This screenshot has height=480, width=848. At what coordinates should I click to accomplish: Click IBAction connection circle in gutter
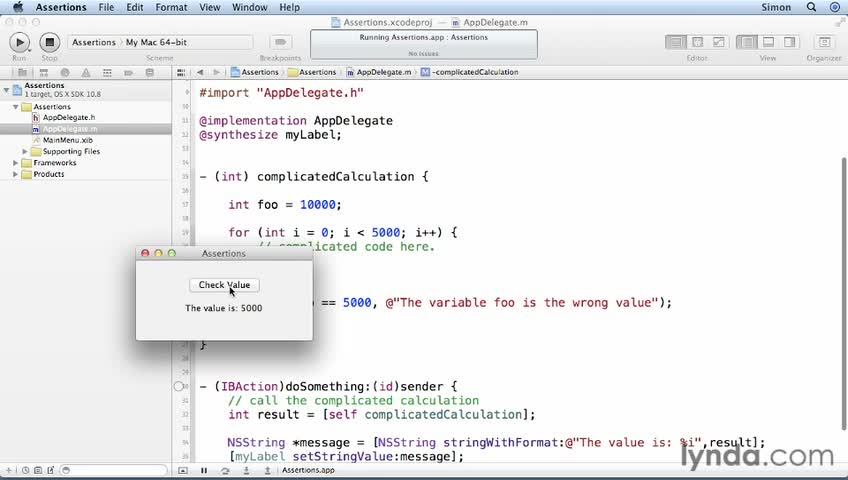coord(178,386)
